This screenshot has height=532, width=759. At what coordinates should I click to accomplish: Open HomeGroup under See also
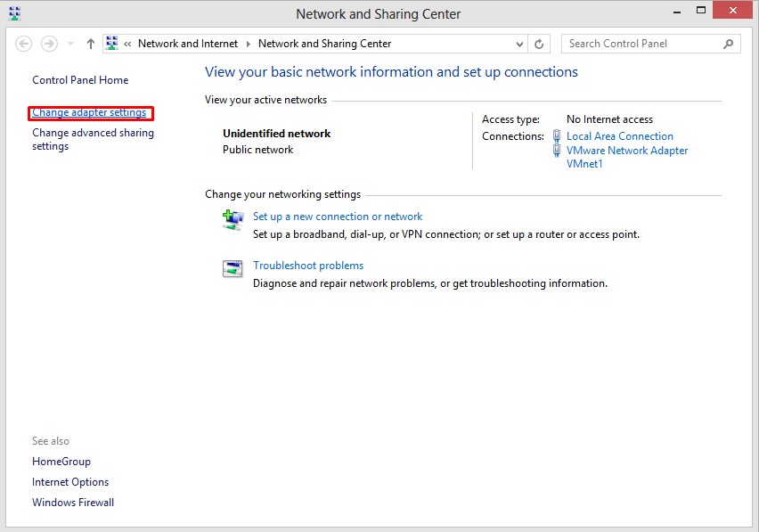pyautogui.click(x=61, y=462)
